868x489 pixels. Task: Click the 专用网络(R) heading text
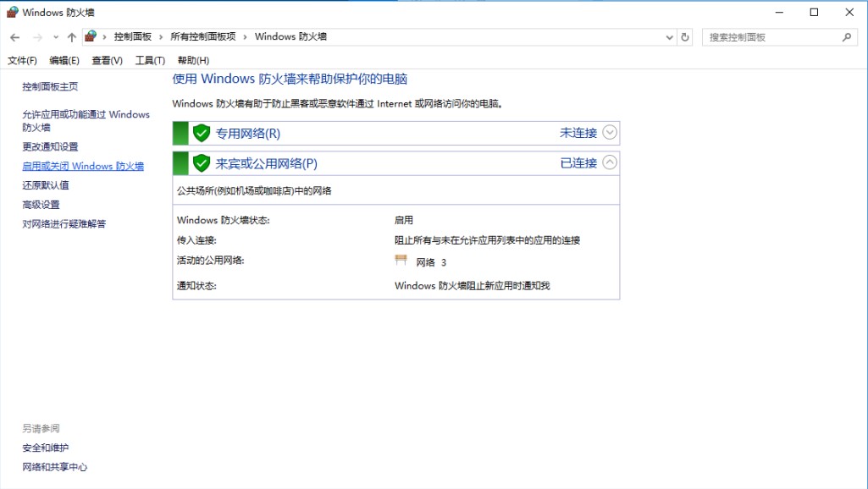248,134
